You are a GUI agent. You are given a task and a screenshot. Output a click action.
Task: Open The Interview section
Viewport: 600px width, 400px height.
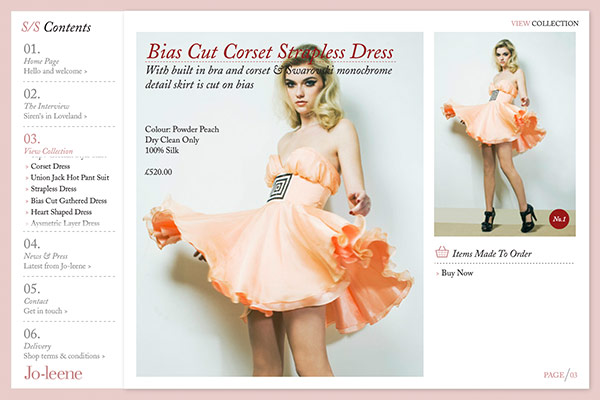pyautogui.click(x=55, y=110)
